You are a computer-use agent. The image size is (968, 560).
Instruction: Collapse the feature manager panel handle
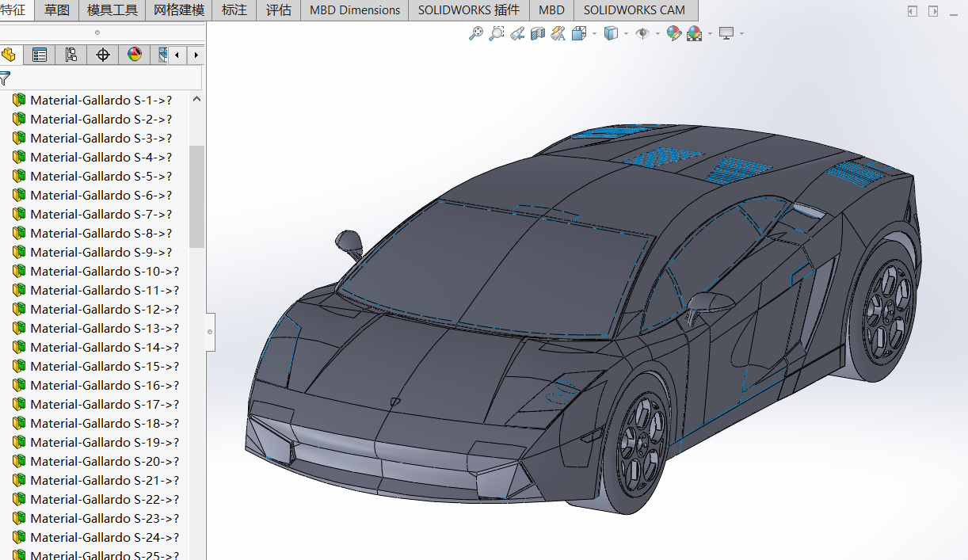tap(210, 332)
